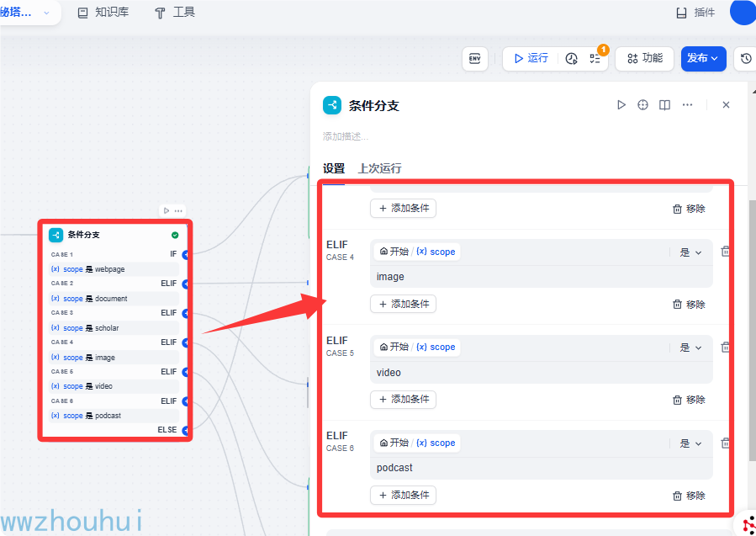
Task: Click the locate node crosshair icon
Action: point(642,104)
